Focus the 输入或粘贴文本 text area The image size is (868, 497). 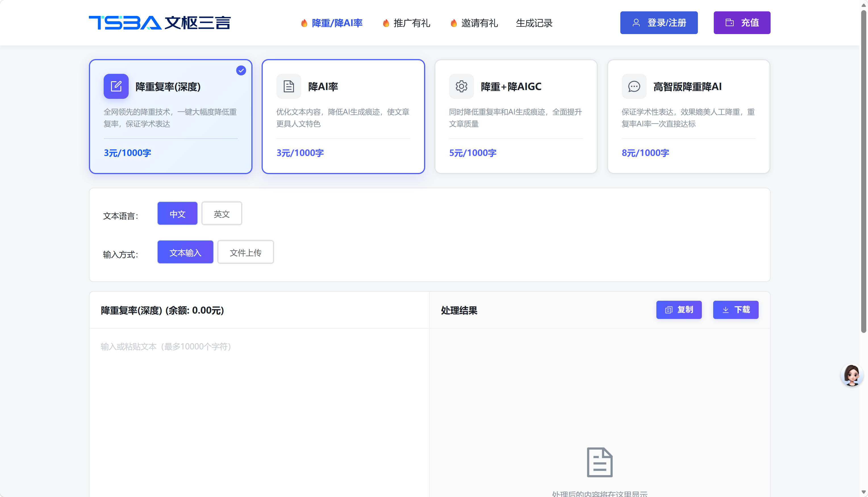pyautogui.click(x=259, y=412)
